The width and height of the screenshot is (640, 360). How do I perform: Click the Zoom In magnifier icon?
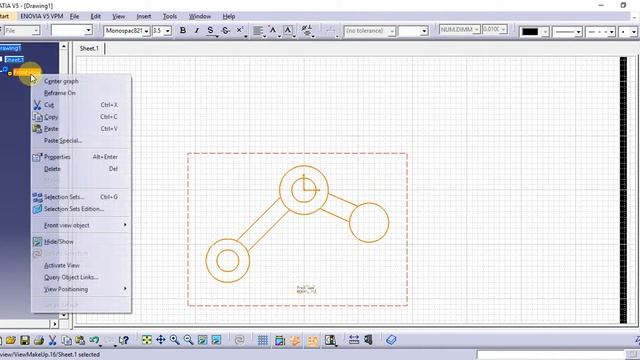pos(175,340)
